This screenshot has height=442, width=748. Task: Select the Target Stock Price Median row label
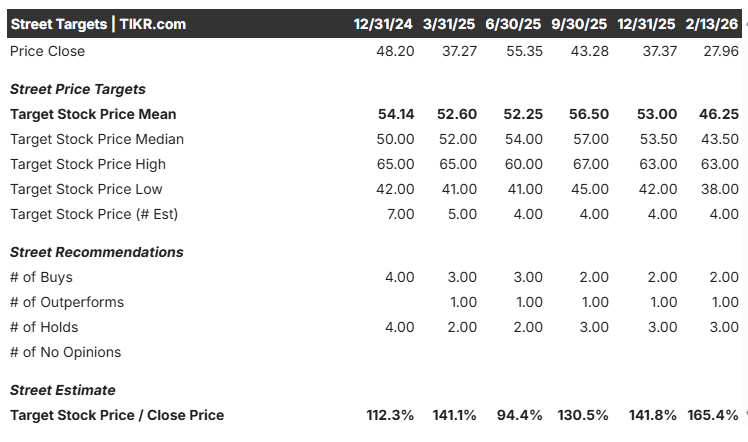tap(97, 139)
